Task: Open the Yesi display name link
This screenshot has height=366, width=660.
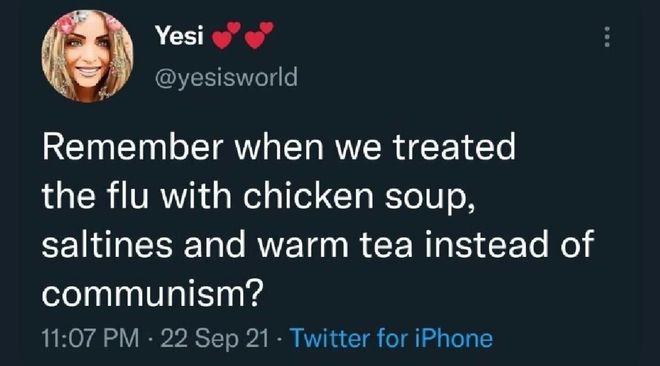Action: coord(179,35)
